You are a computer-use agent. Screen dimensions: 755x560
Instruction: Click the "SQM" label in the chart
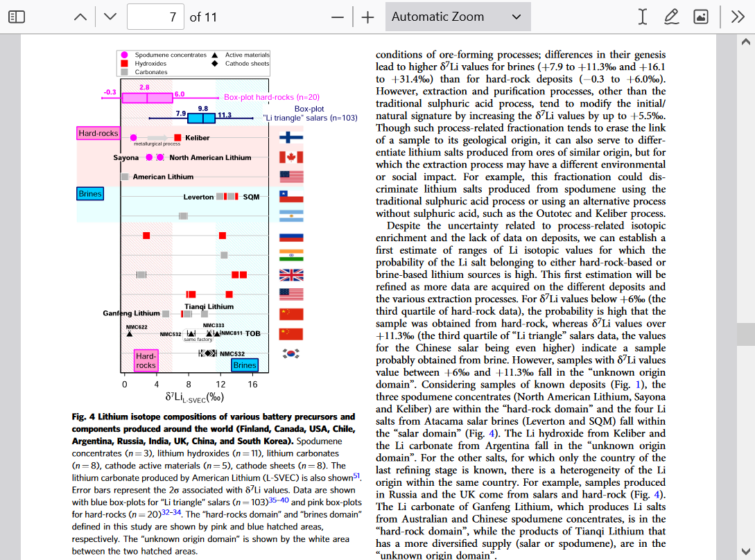[x=252, y=197]
